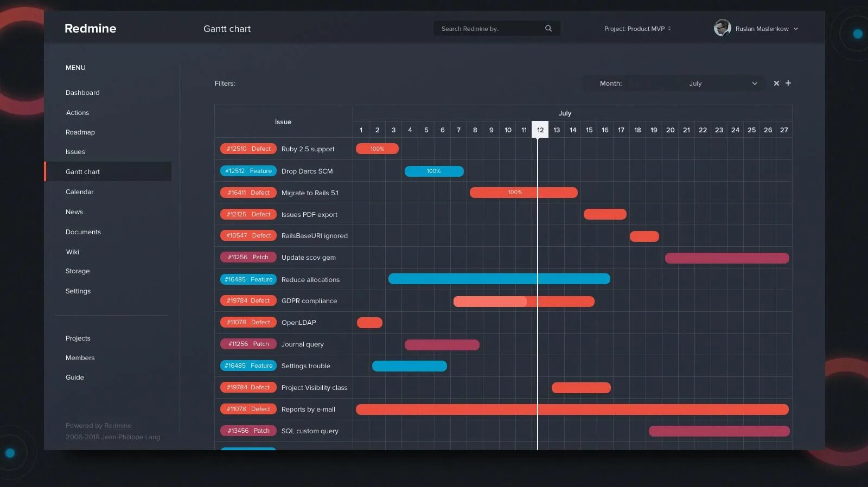
Task: Open News in the sidebar menu
Action: coord(74,212)
